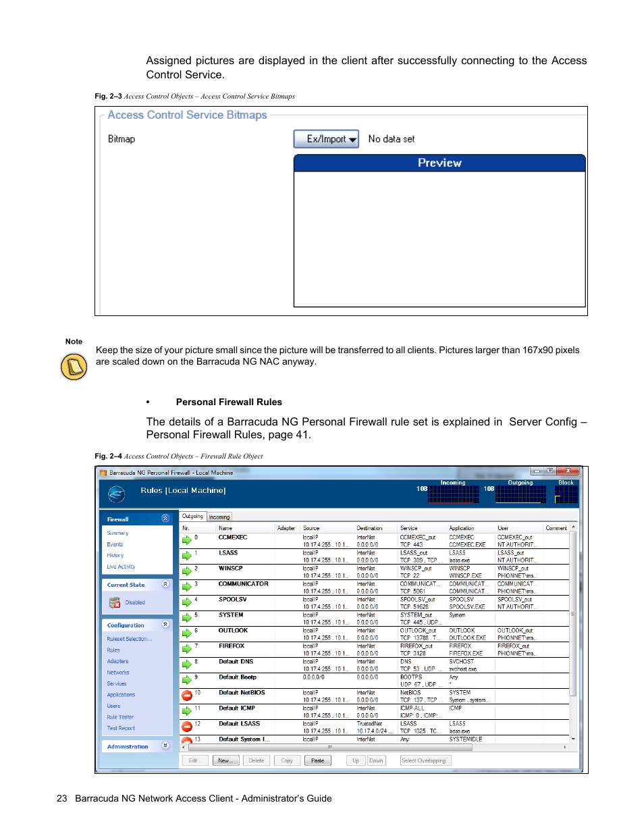This screenshot has height=834, width=644.
Task: Open History in the Firewall menu
Action: point(115,556)
